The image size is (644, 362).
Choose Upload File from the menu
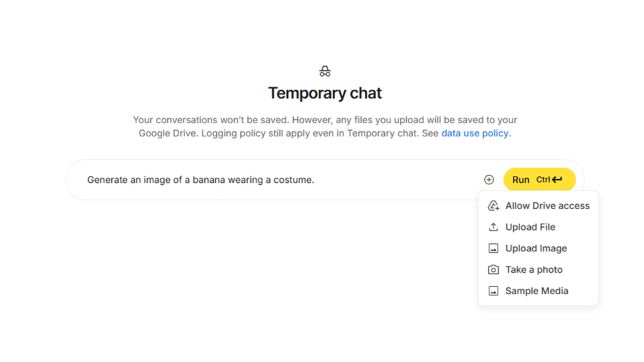tap(538, 227)
